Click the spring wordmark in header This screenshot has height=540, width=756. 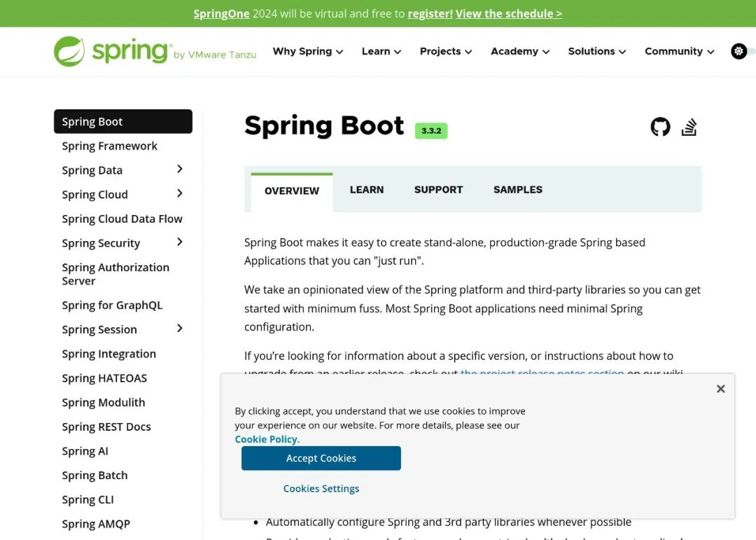click(131, 51)
